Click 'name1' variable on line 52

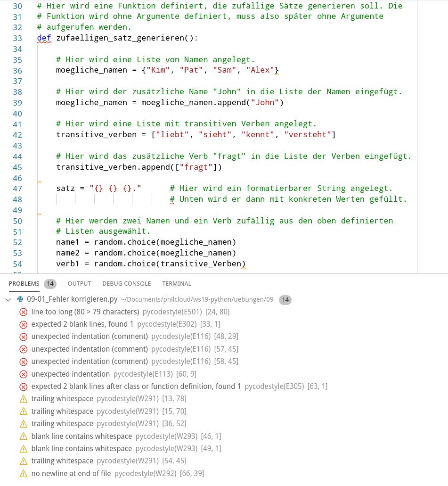pos(67,242)
